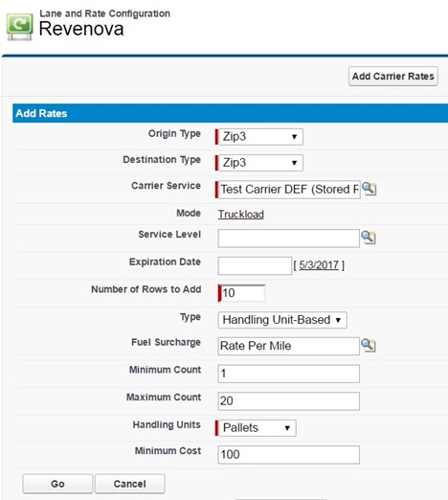The image size is (448, 500).
Task: Open the Type dropdown showing Handling Unit-Based
Action: point(282,320)
